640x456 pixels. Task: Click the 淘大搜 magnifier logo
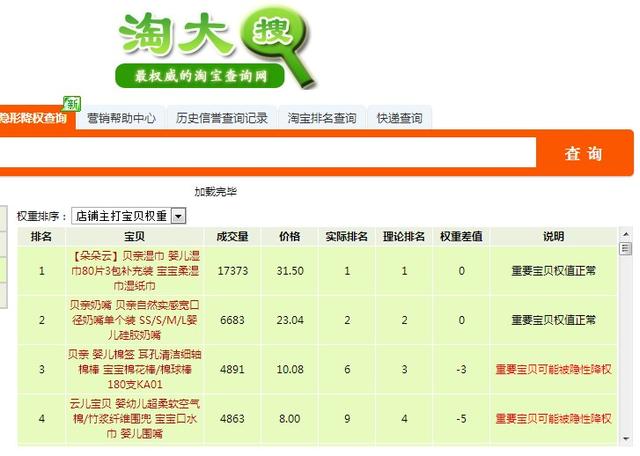216,47
